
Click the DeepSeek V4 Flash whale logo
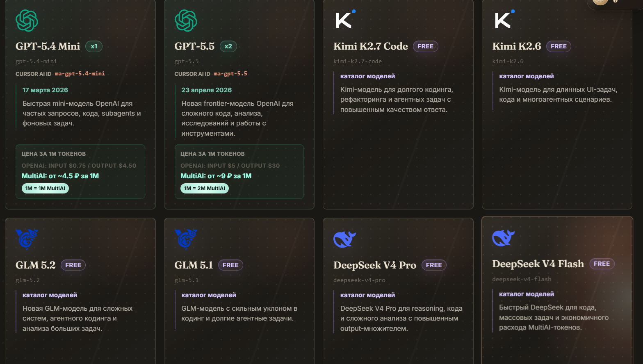(x=504, y=238)
